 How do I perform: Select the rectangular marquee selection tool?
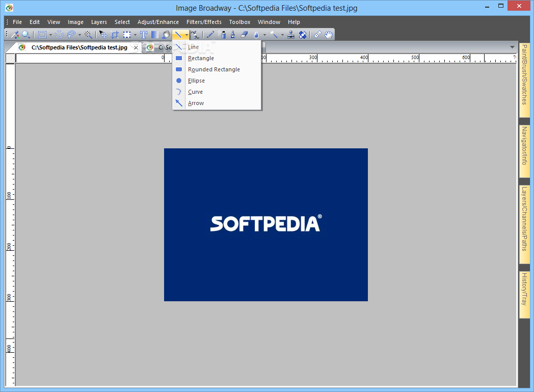coord(42,34)
